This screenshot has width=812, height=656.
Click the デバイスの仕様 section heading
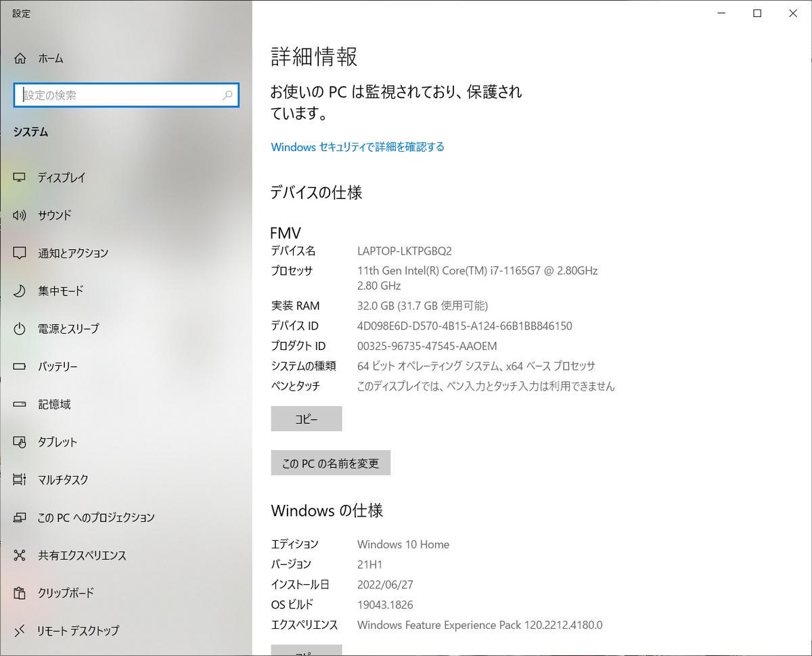pos(317,192)
